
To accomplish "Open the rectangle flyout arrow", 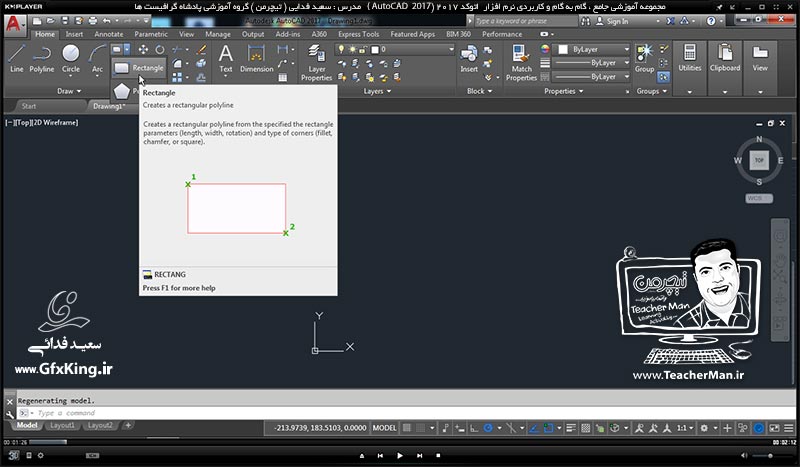I will coord(127,50).
